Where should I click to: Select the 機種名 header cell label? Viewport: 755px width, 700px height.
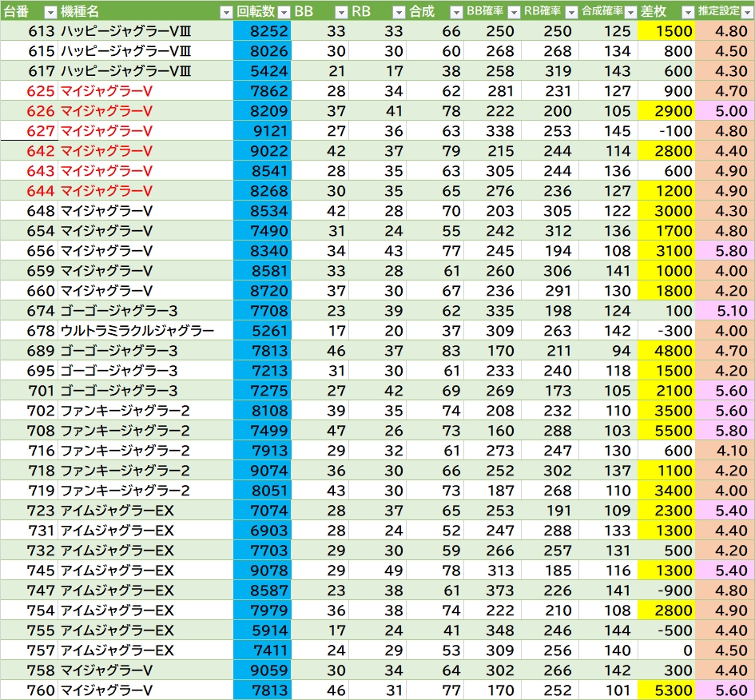(79, 11)
